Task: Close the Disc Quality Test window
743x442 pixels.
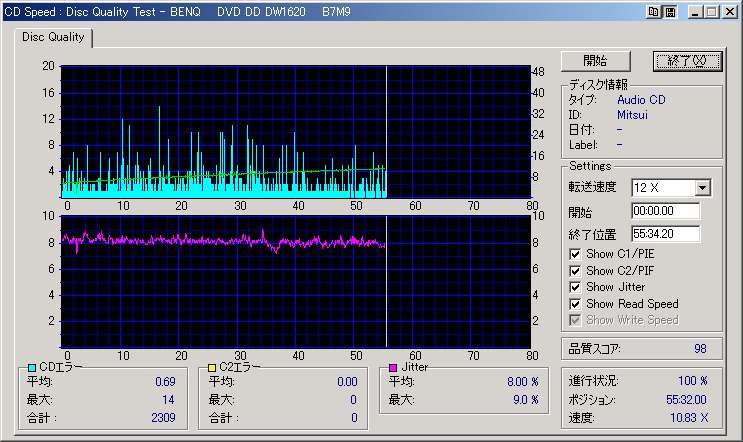Action: [728, 12]
